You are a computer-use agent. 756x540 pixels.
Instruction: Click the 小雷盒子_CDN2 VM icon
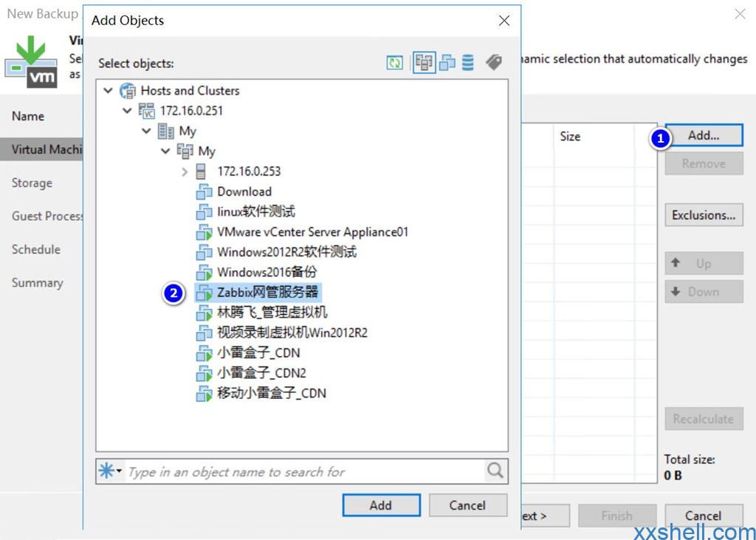(204, 373)
